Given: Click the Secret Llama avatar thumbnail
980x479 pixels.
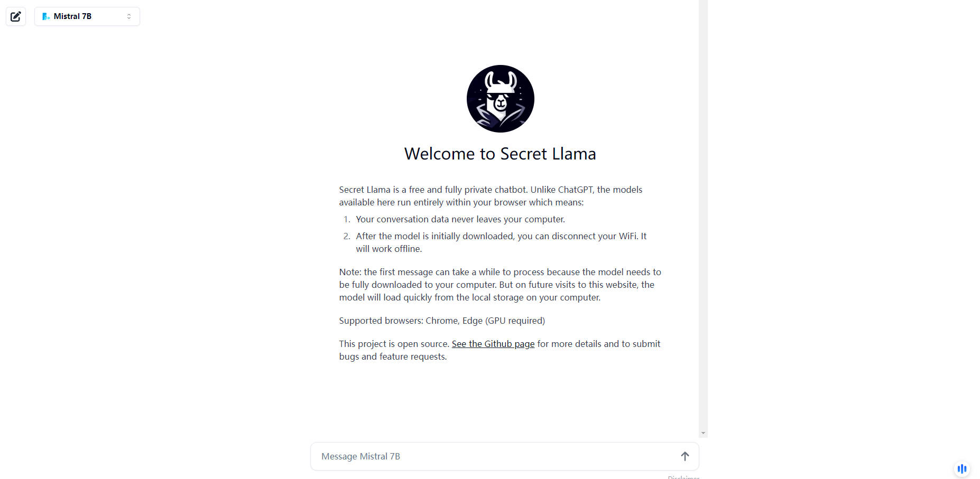Looking at the screenshot, I should click(x=500, y=99).
